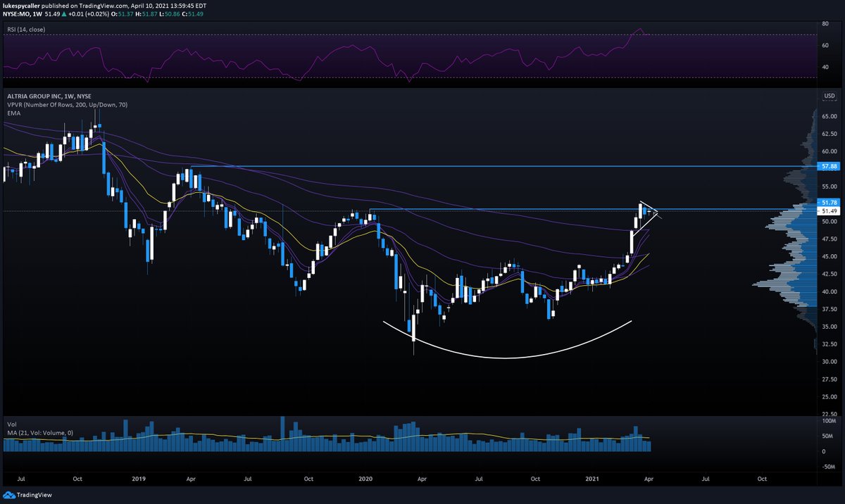Image resolution: width=845 pixels, height=504 pixels.
Task: Click the 60 level on the RSI axis
Action: pos(825,45)
